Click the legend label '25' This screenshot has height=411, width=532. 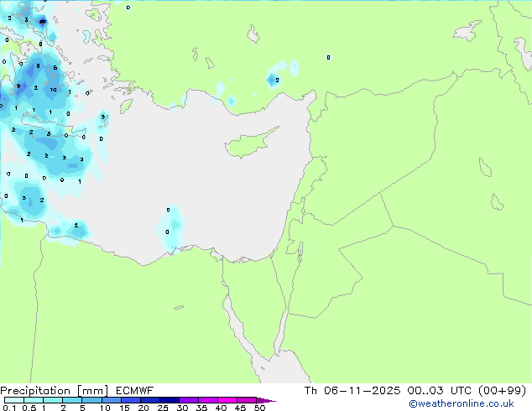[163, 408]
